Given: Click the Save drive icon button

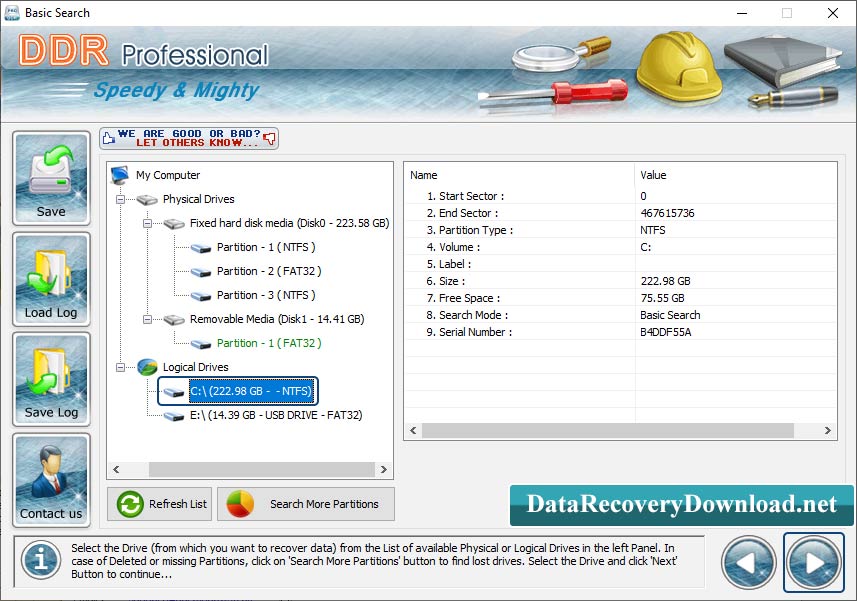Looking at the screenshot, I should tap(51, 178).
